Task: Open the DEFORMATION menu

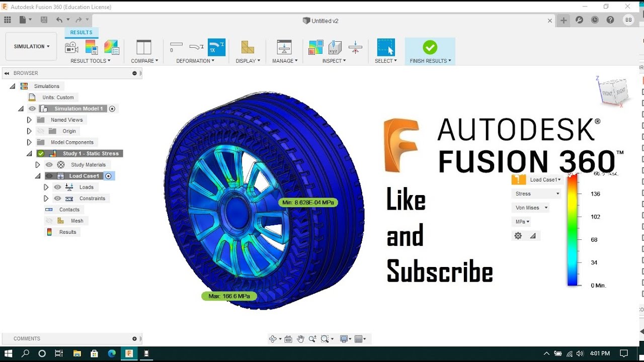Action: pyautogui.click(x=195, y=61)
